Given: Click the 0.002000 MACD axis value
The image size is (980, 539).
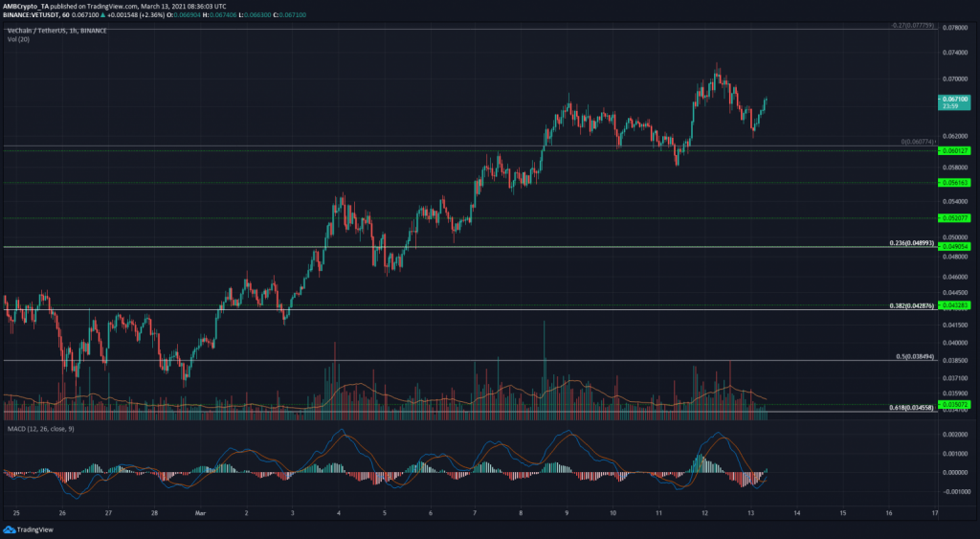Looking at the screenshot, I should click(x=954, y=434).
